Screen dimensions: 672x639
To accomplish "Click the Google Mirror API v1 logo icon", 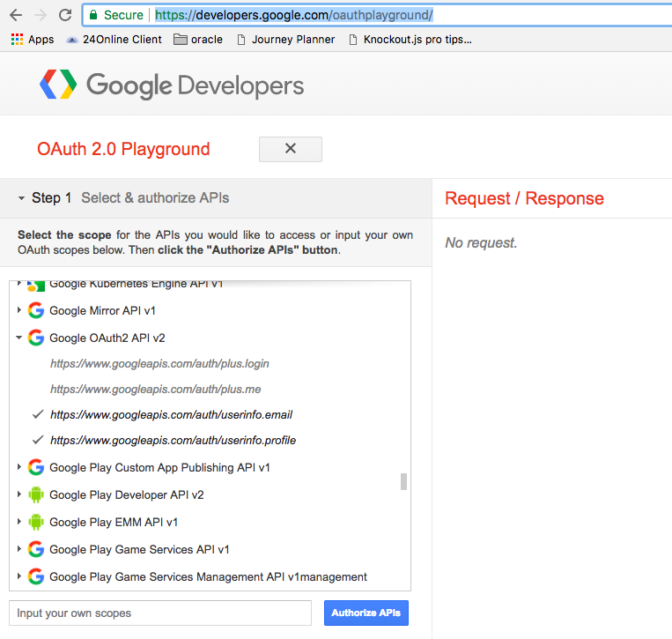I will [36, 310].
